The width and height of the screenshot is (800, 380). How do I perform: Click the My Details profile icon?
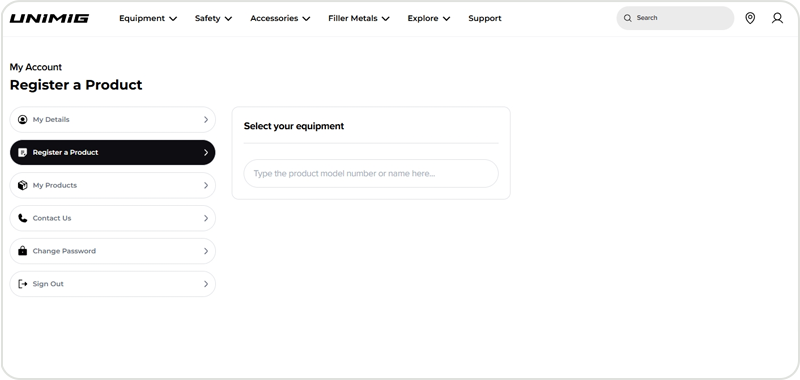22,119
